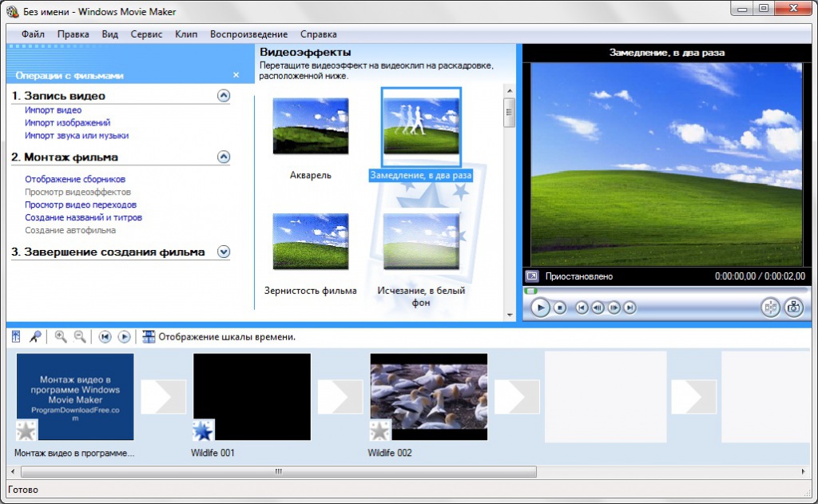
Task: Click the Приостановлено status text
Action: click(579, 276)
